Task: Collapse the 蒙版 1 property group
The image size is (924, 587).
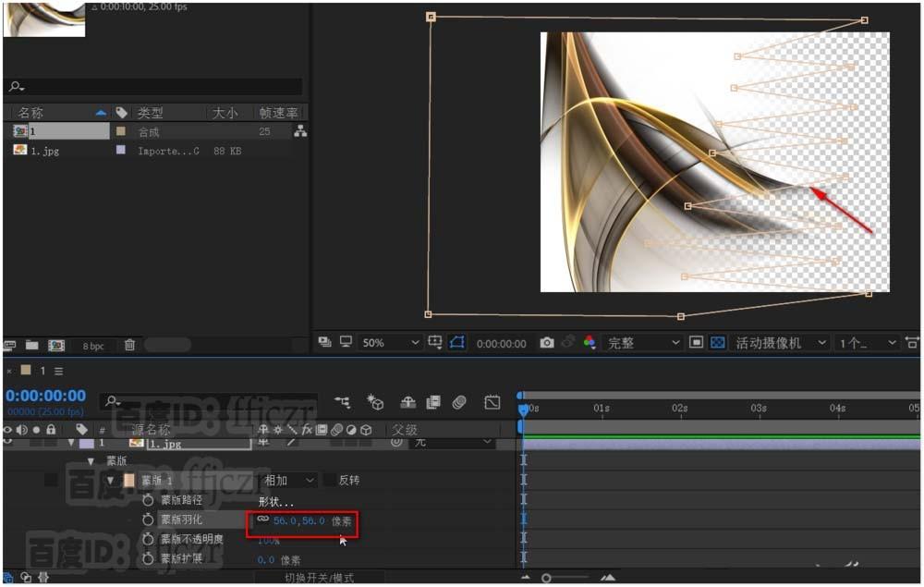Action: [x=111, y=481]
